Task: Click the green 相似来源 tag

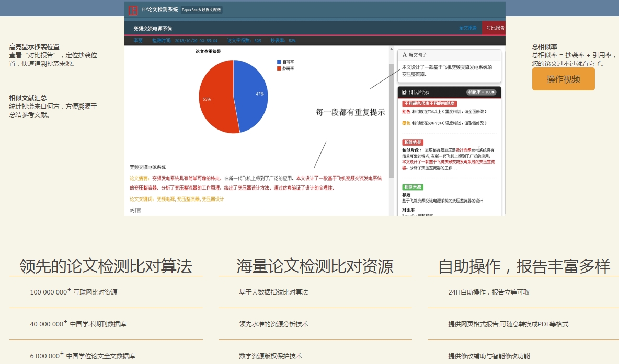Action: pos(412,187)
